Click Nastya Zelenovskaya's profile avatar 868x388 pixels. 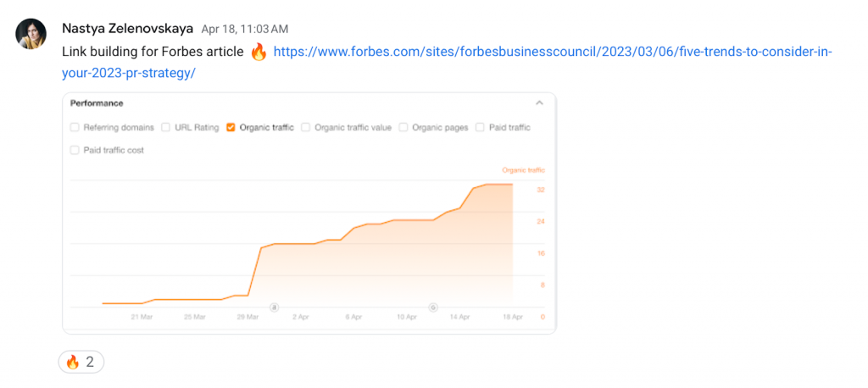(x=31, y=34)
